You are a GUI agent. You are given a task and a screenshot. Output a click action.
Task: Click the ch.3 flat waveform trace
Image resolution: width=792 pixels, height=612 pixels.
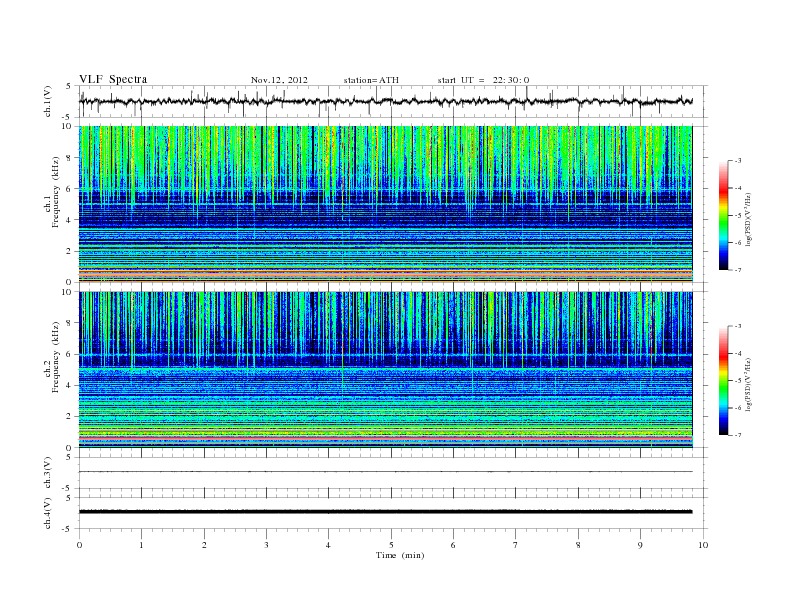pyautogui.click(x=385, y=472)
